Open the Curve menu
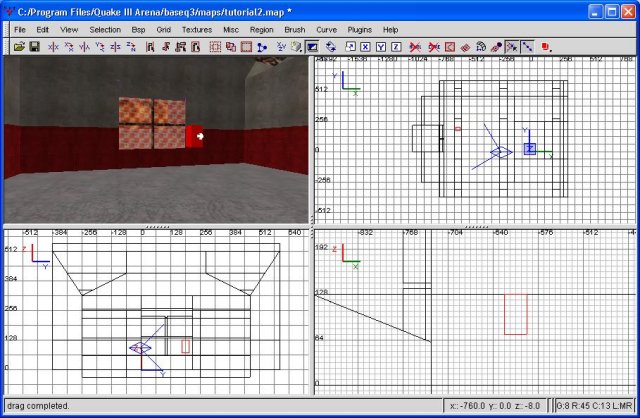Viewport: 640px width, 418px height. click(327, 30)
